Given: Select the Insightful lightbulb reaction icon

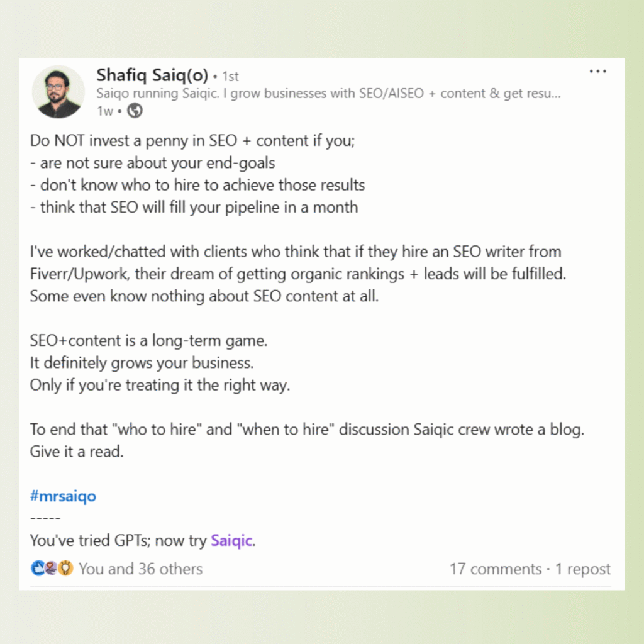Looking at the screenshot, I should [x=65, y=567].
